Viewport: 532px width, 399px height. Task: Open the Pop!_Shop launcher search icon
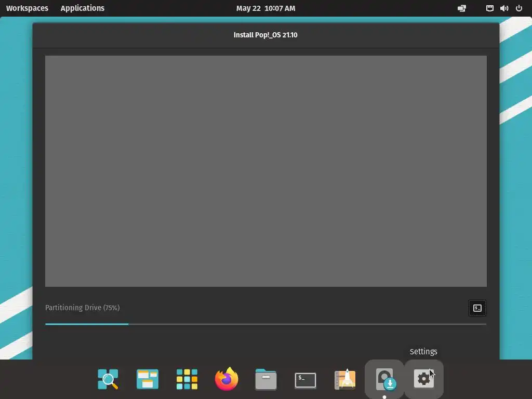108,379
